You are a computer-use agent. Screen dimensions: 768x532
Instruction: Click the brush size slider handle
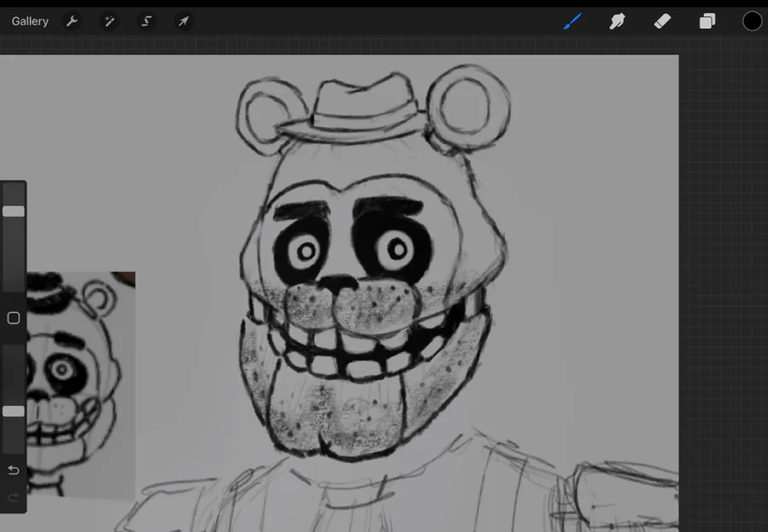click(13, 211)
